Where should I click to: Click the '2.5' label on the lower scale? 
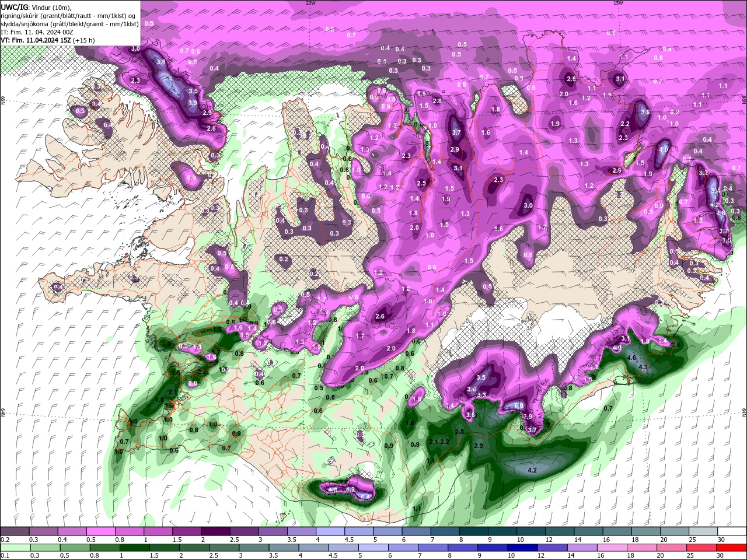point(213,556)
